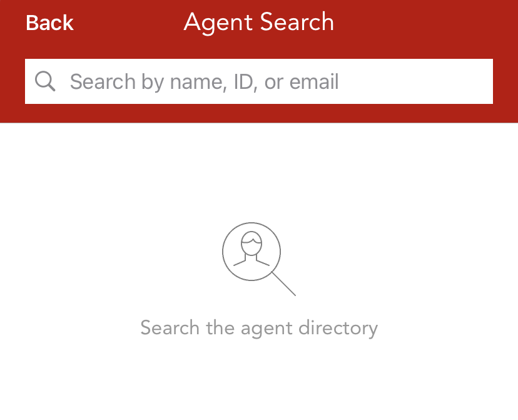Activate the search bar below the Agent Search title

[259, 81]
